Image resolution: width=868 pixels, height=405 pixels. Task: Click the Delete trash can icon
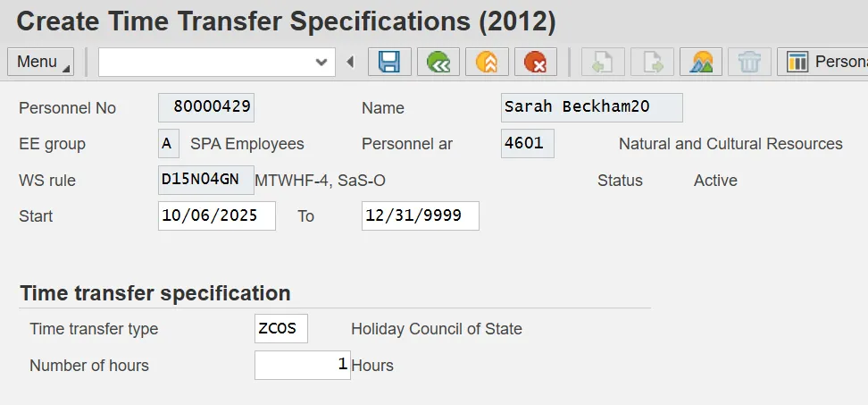coord(749,62)
